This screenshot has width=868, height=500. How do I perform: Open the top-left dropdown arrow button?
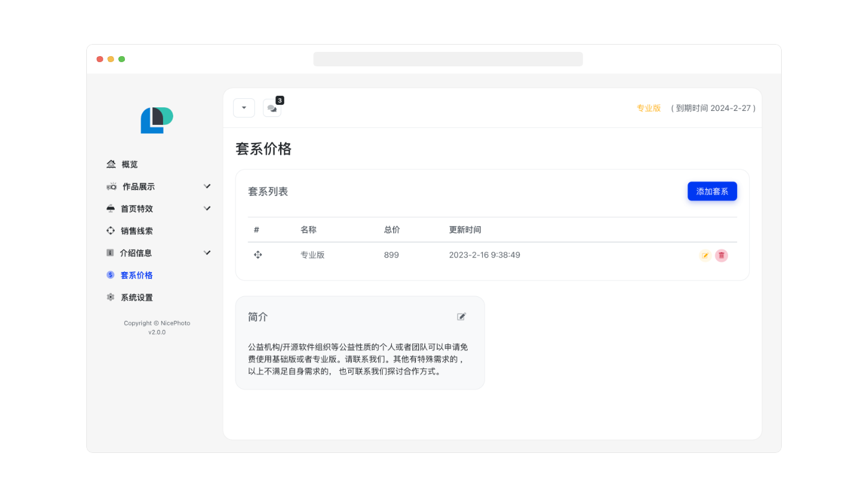[244, 108]
